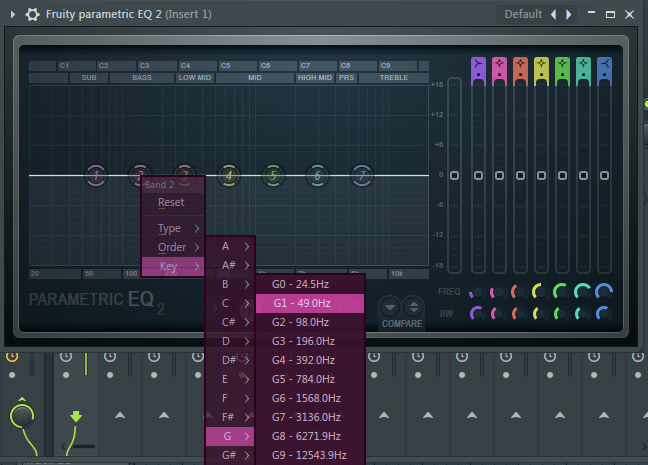Click band 5 green node on the graph
648x465 pixels.
(x=272, y=176)
